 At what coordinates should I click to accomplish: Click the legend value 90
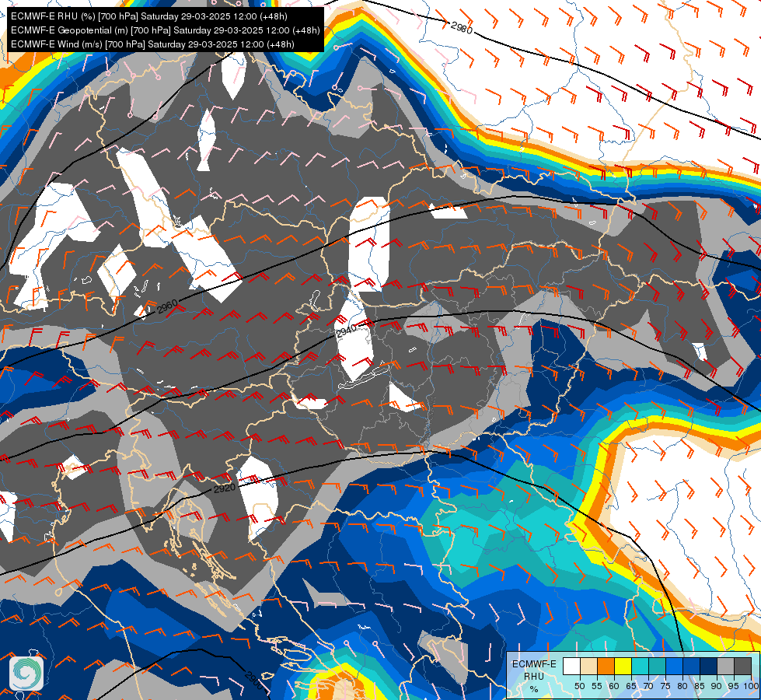pos(717,687)
